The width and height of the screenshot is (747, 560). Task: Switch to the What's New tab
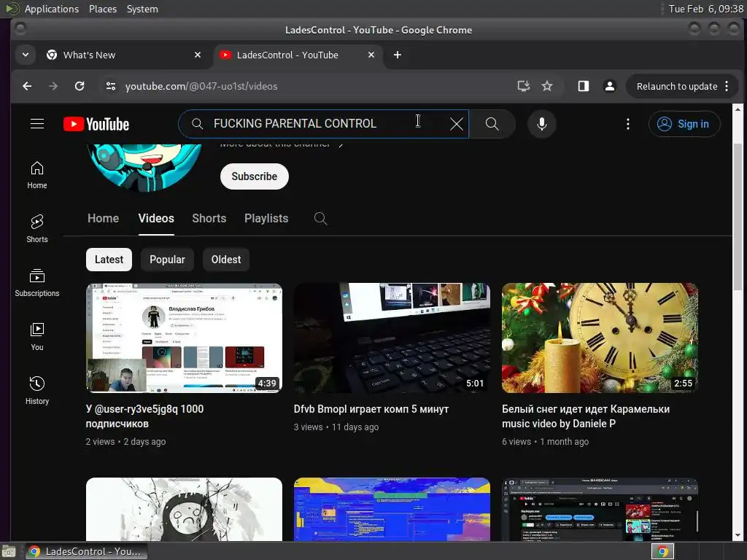click(123, 55)
